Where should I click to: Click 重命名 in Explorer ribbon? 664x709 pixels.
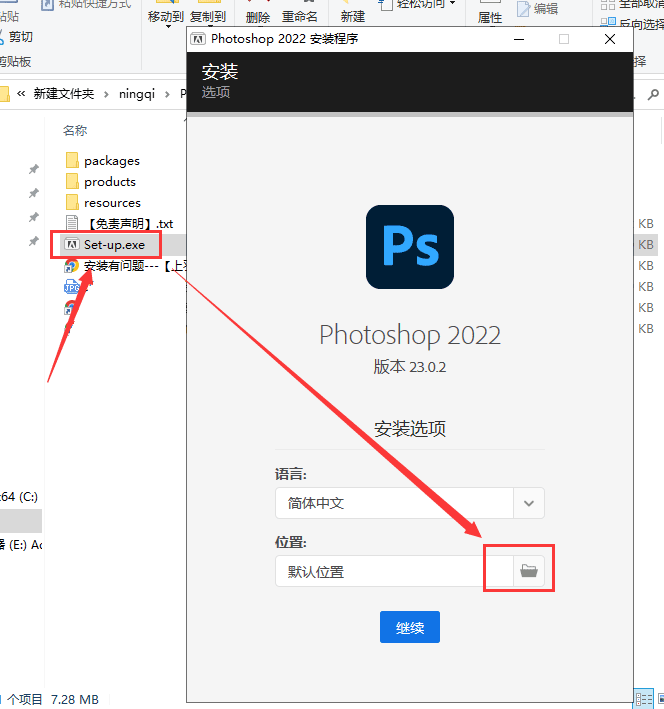tap(299, 17)
